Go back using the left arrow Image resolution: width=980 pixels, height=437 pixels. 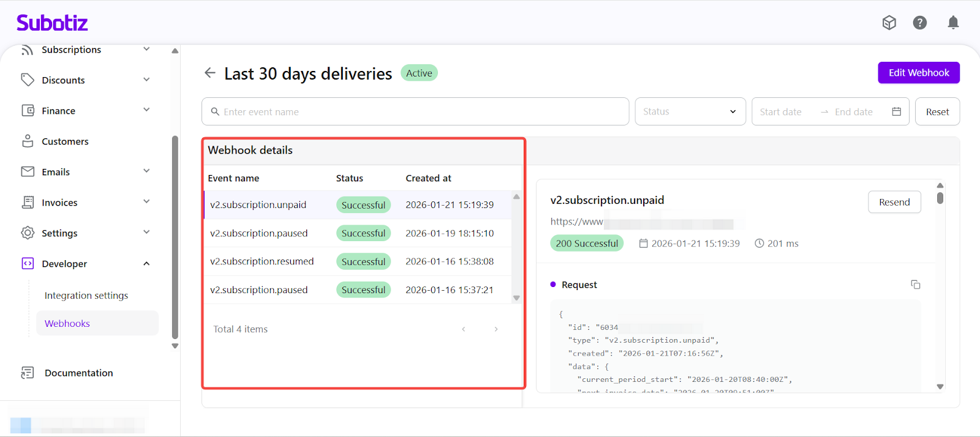point(210,73)
